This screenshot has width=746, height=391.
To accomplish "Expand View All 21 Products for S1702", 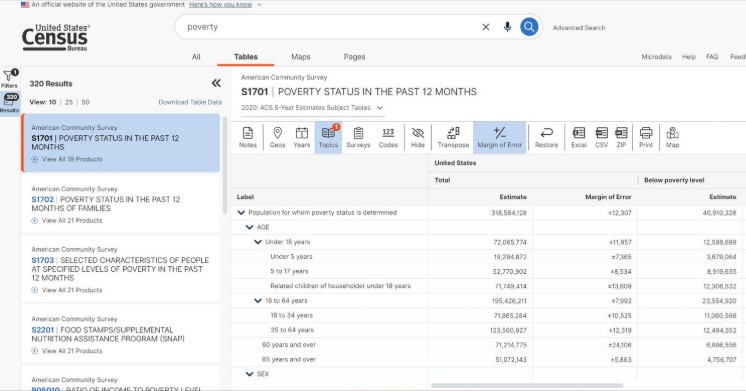I will [x=67, y=221].
